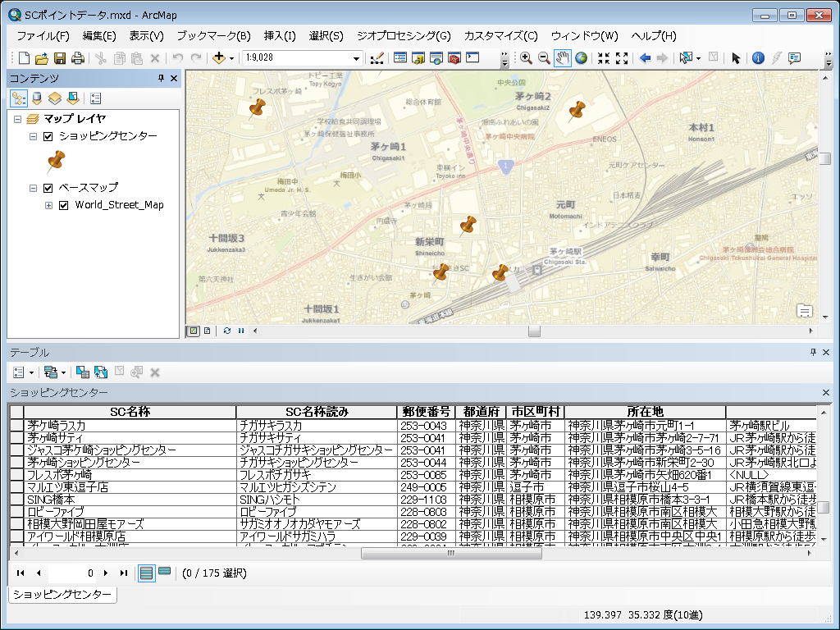Activate the Identify tool

758,58
